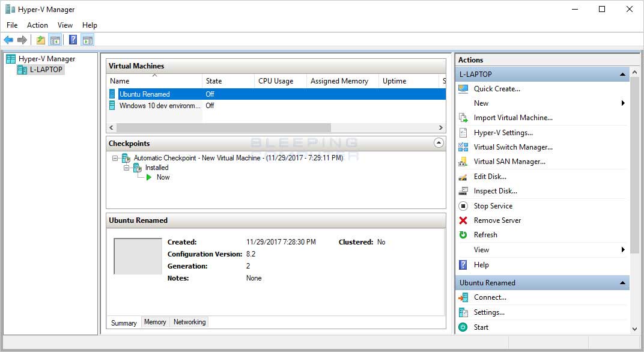Toggle the Show/Hide Console Tree toolbar icon
The width and height of the screenshot is (644, 352).
pos(55,40)
